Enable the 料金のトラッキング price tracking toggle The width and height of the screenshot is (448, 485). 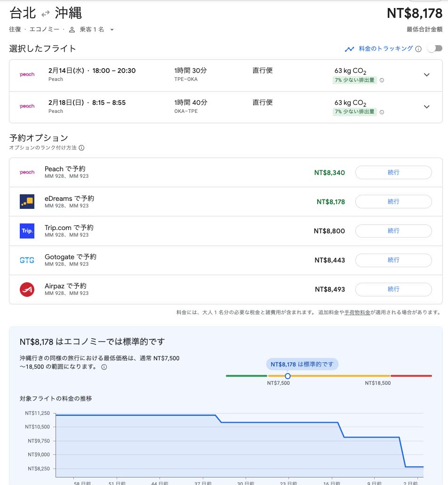click(x=435, y=48)
